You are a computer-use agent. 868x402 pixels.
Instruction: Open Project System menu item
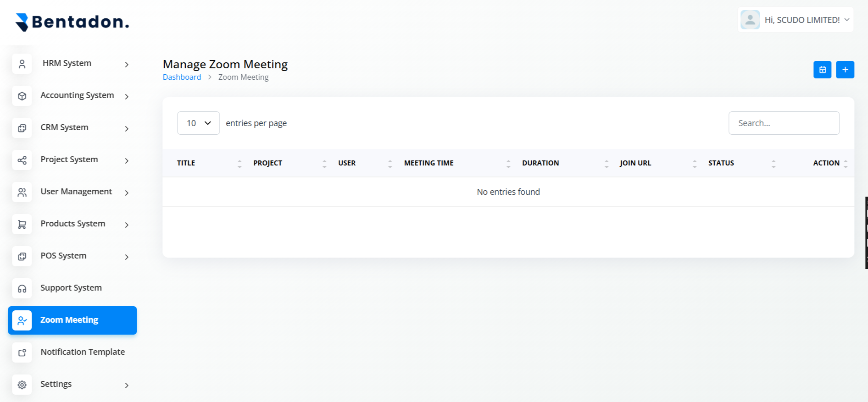click(72, 160)
